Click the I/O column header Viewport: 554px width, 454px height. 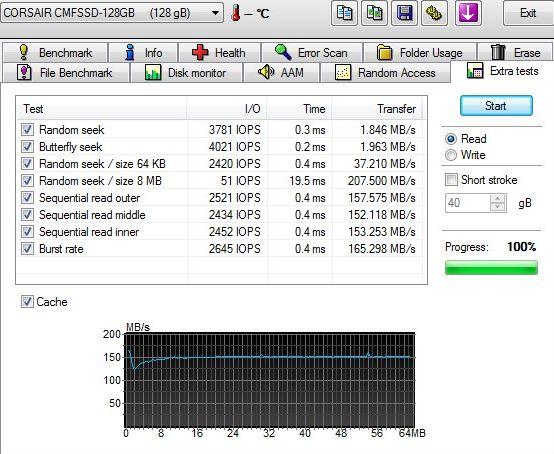click(x=227, y=108)
